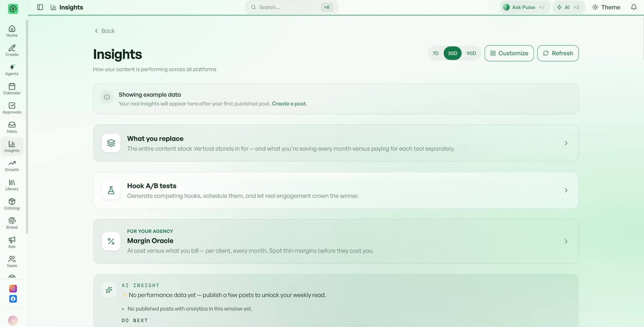Viewport: 644px width, 327px height.
Task: Open Ask Pulse assistant
Action: (525, 7)
